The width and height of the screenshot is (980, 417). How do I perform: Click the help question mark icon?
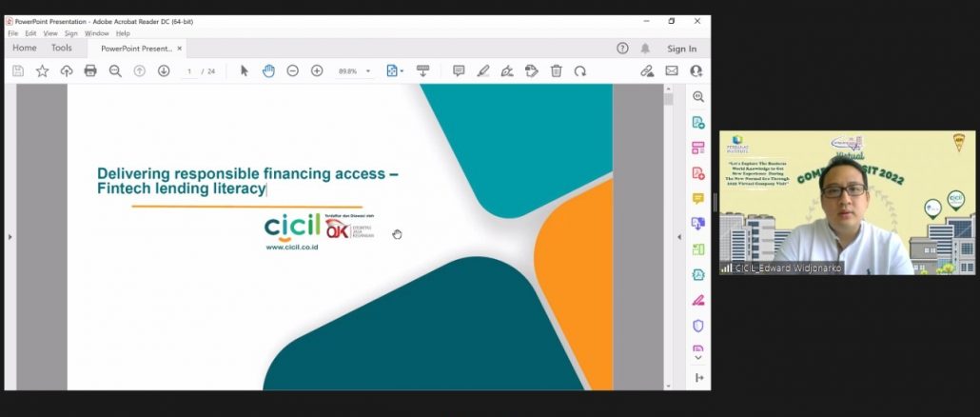[x=622, y=49]
